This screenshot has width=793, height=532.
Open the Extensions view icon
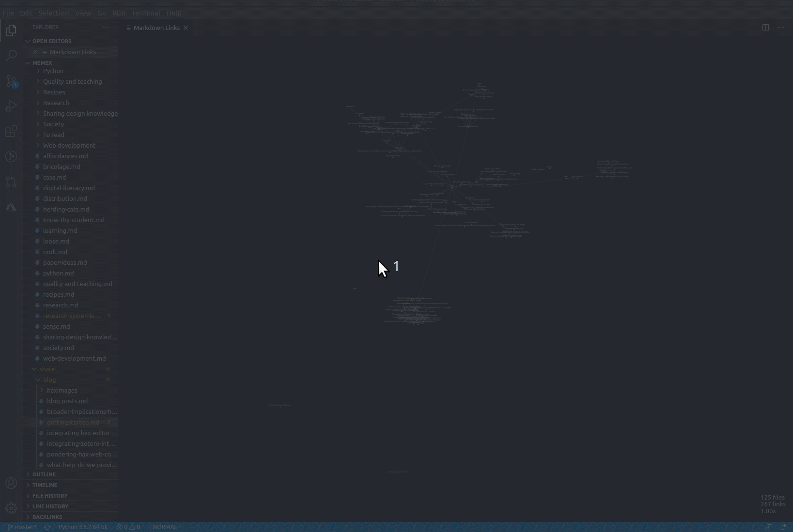pos(11,131)
